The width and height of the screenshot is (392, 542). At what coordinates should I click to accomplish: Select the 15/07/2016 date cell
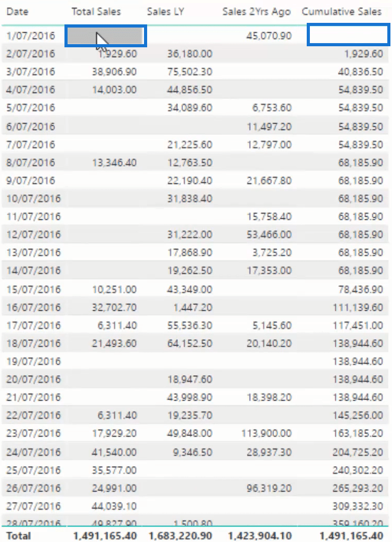(33, 289)
